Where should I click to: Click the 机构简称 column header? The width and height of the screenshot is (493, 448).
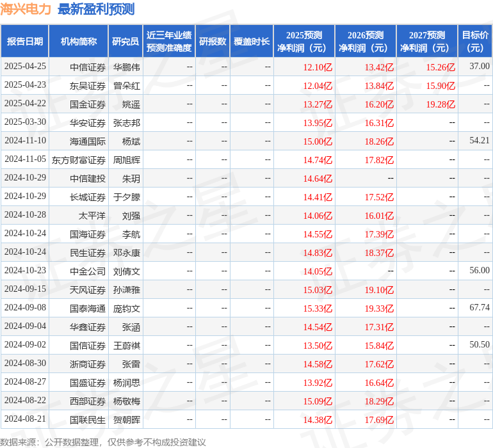pos(79,42)
